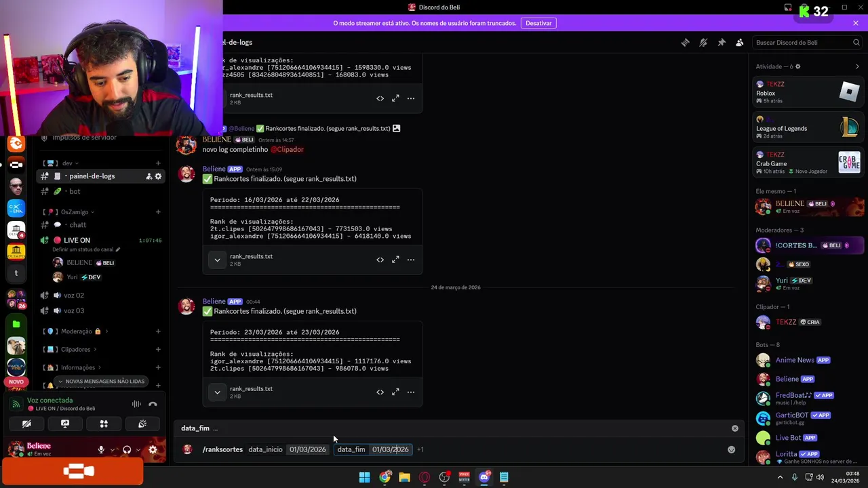Open user settings gear
Image resolution: width=868 pixels, height=488 pixels.
(153, 449)
